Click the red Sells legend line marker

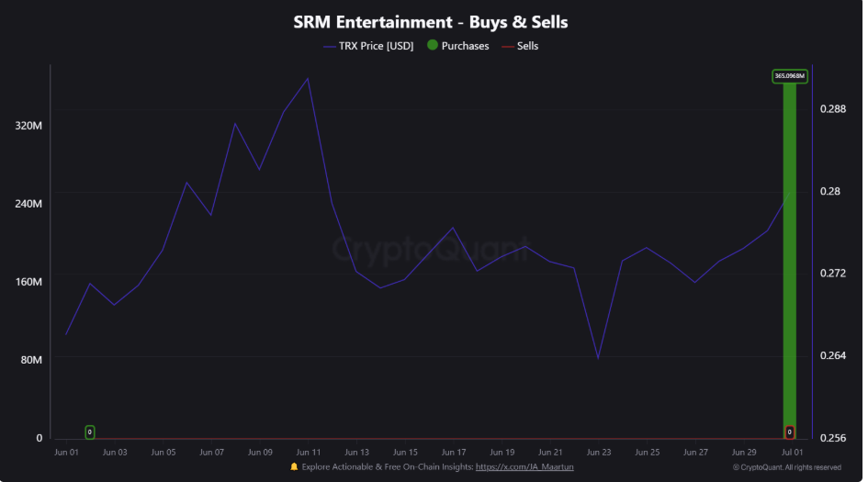pyautogui.click(x=507, y=47)
